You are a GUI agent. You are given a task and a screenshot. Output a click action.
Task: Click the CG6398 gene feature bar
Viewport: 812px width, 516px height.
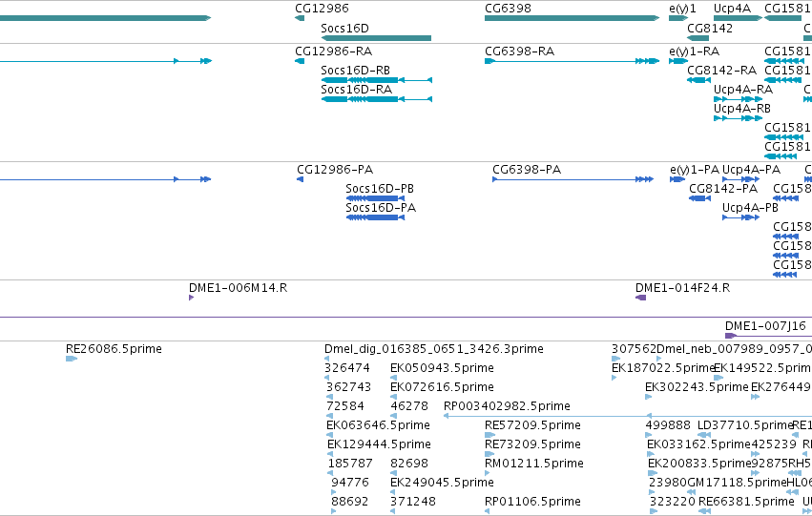[572, 18]
